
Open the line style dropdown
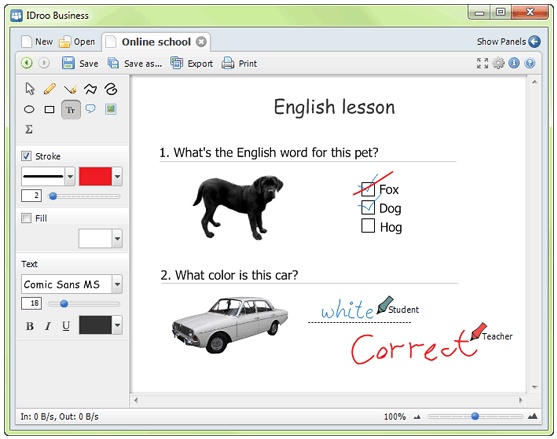tap(48, 177)
